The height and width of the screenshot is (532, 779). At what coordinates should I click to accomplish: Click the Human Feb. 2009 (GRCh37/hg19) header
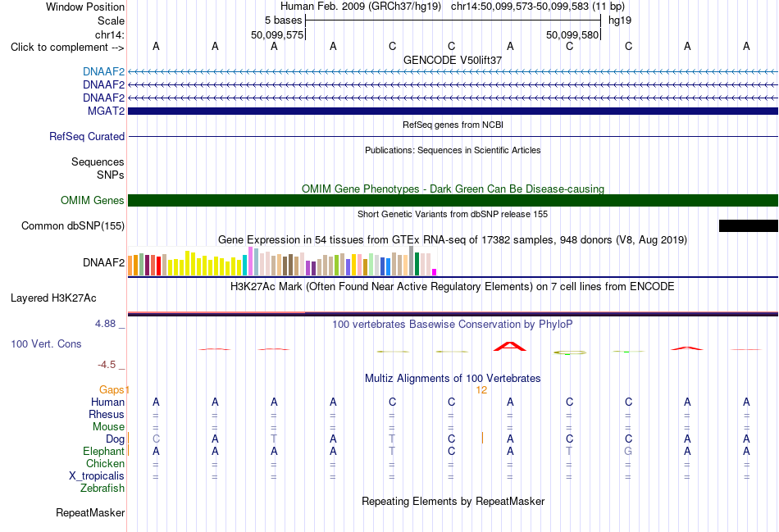pyautogui.click(x=361, y=7)
